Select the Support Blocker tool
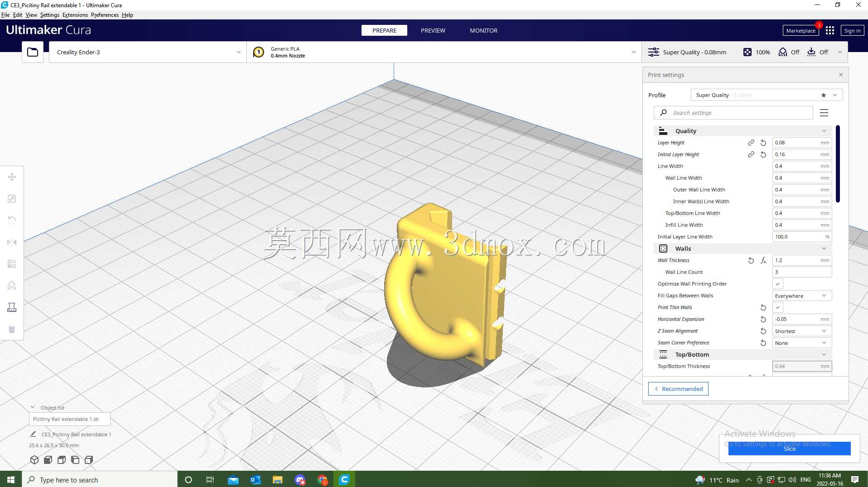The height and width of the screenshot is (487, 868). 12,286
